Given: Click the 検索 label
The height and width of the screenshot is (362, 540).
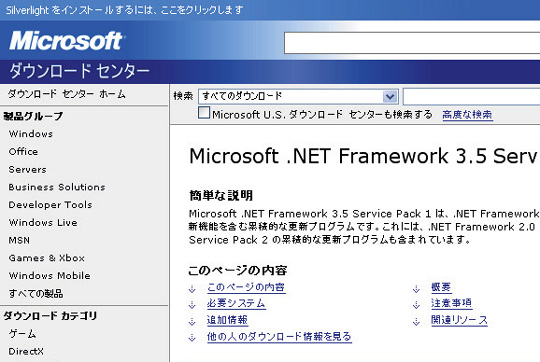Looking at the screenshot, I should [183, 95].
